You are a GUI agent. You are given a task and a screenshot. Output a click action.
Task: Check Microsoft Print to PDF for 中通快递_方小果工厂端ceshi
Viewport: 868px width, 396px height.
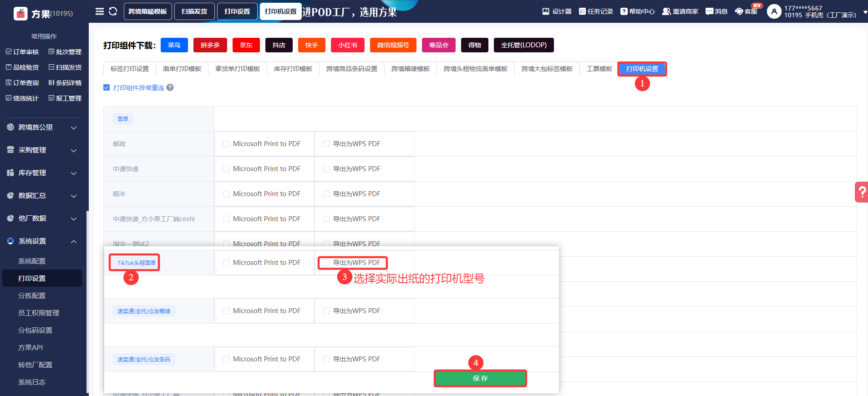point(226,219)
